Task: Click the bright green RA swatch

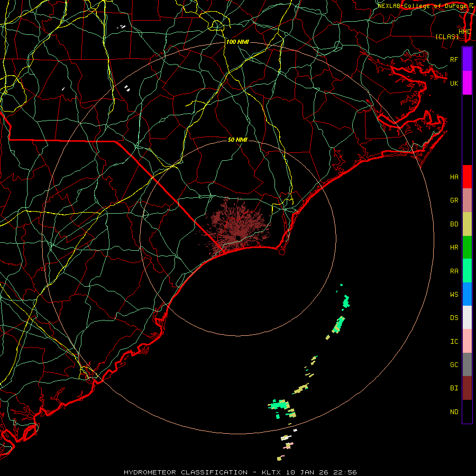Action: pyautogui.click(x=467, y=271)
